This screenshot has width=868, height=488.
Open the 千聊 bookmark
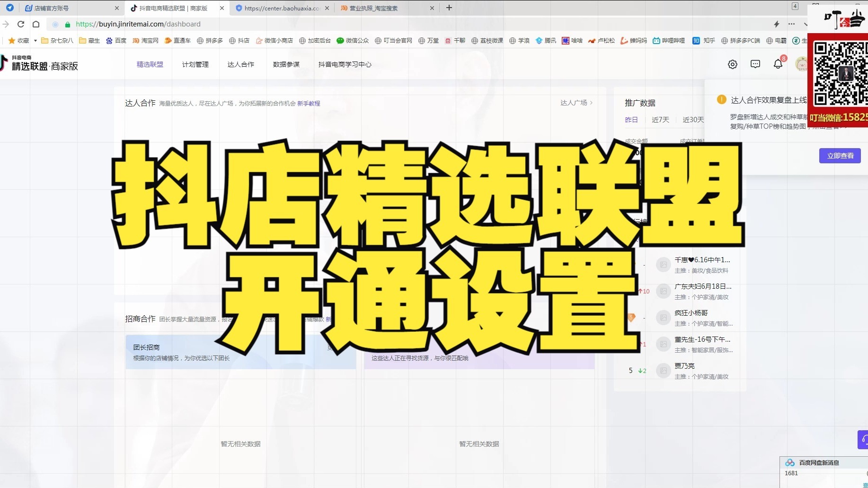455,41
